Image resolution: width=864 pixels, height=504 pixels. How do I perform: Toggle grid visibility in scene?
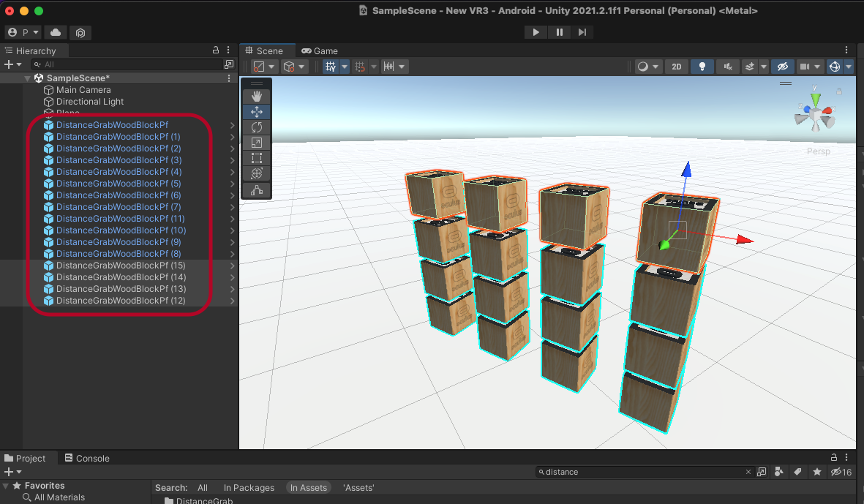[x=331, y=67]
